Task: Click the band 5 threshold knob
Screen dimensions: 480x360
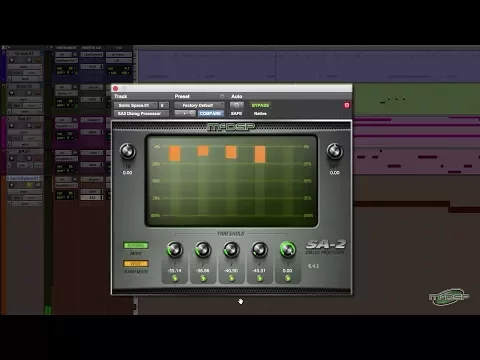Action: [x=288, y=250]
